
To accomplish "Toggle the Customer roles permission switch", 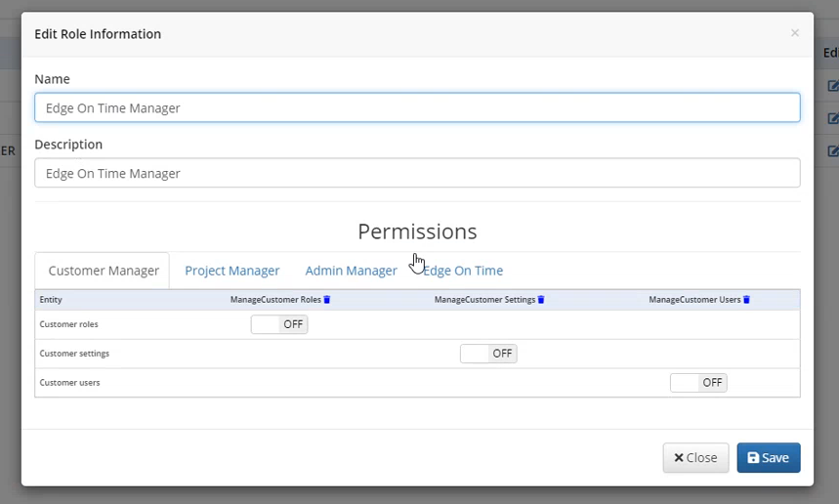I will [279, 324].
